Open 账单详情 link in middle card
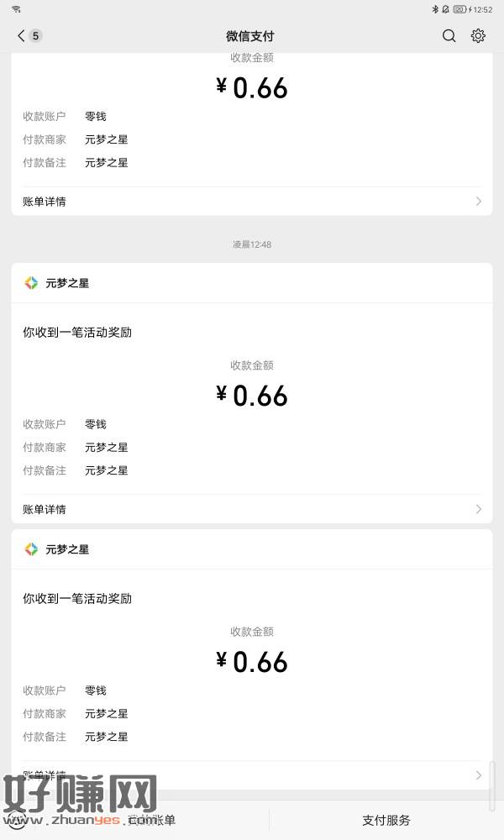This screenshot has width=504, height=840. click(x=45, y=509)
